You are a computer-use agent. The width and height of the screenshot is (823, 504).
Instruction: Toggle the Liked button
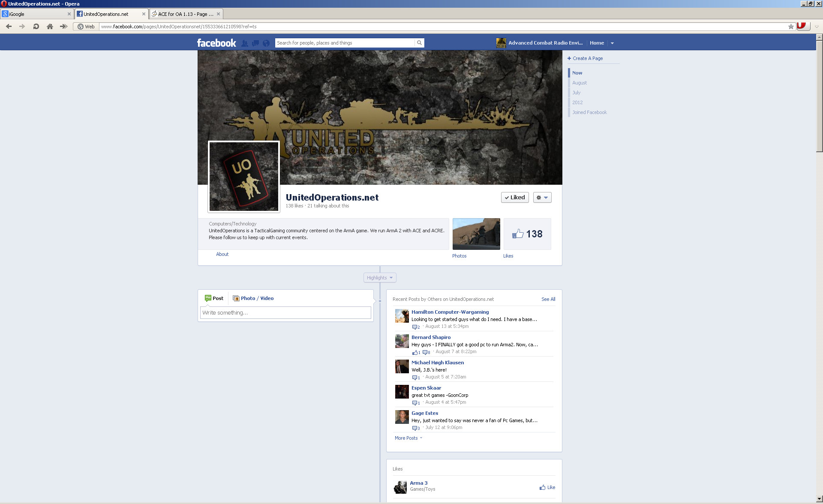coord(515,198)
